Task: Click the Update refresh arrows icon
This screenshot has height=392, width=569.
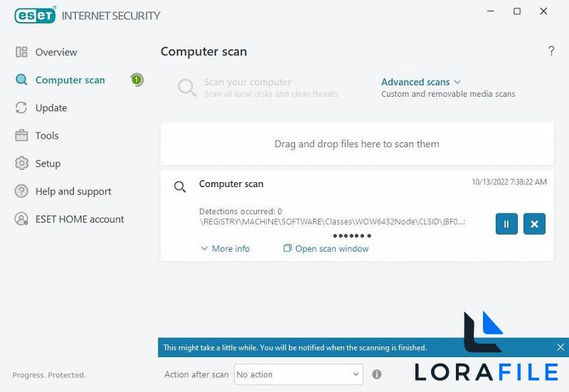Action: pos(21,108)
